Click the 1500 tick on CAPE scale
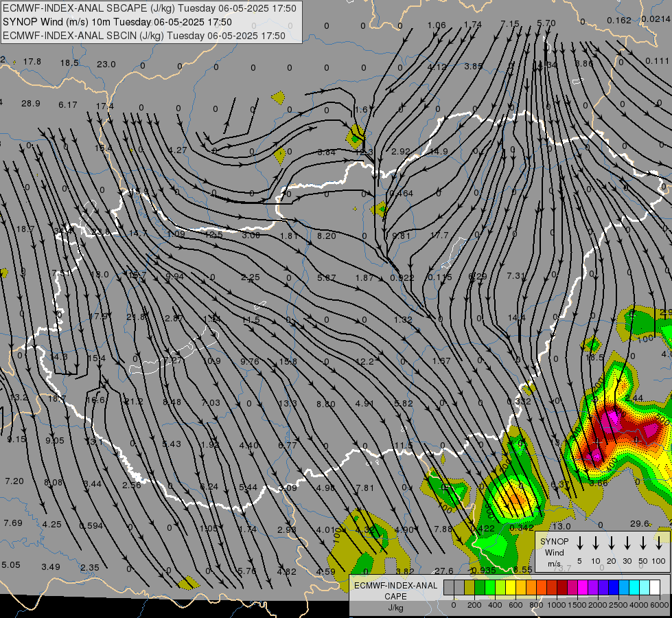 pos(577,605)
